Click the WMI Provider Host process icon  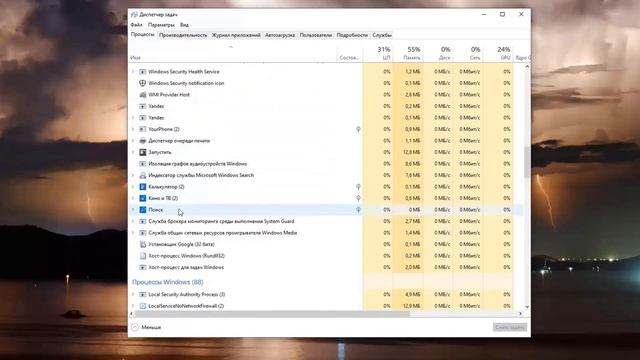142,95
